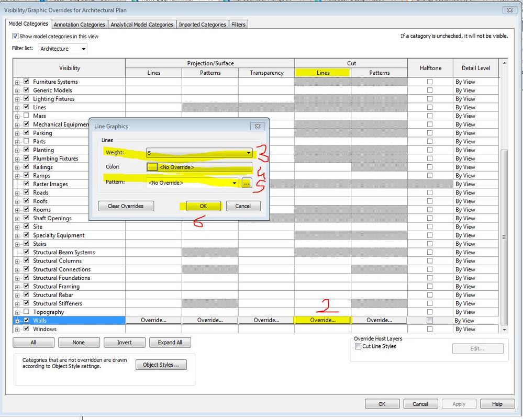523x420 pixels.
Task: Open the Filter list Architecture dropdown
Action: point(63,49)
